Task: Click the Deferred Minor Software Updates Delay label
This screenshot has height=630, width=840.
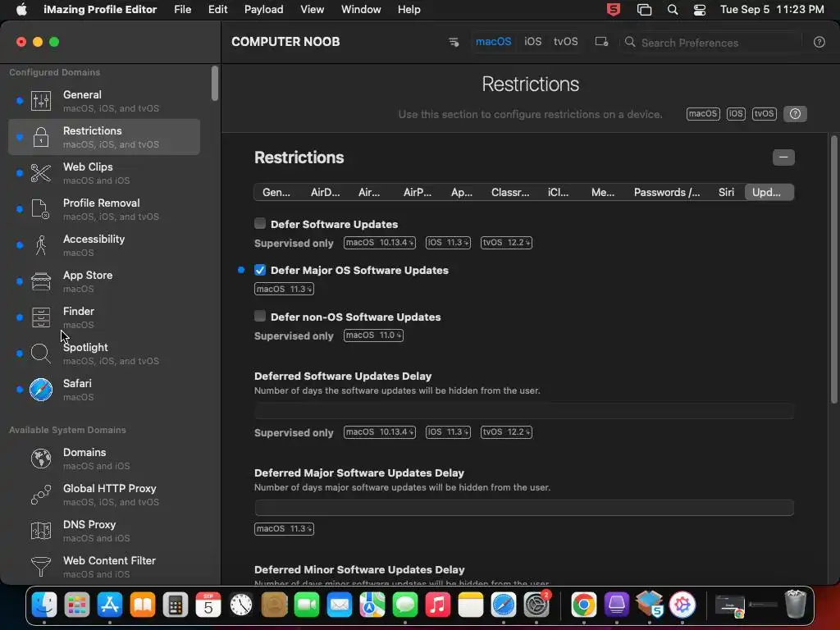Action: [359, 569]
